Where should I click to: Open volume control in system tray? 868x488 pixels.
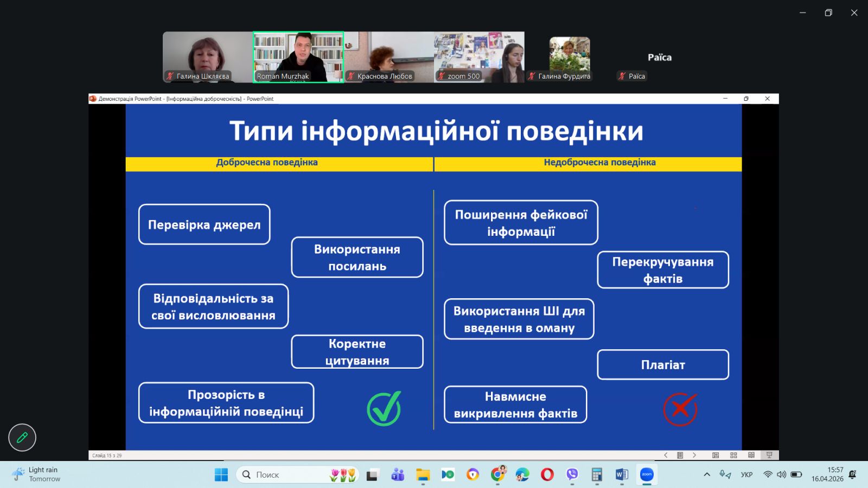[781, 475]
